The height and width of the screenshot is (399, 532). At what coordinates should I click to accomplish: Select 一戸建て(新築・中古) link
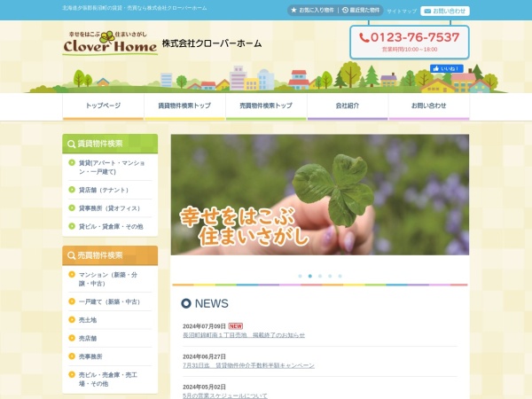click(109, 301)
